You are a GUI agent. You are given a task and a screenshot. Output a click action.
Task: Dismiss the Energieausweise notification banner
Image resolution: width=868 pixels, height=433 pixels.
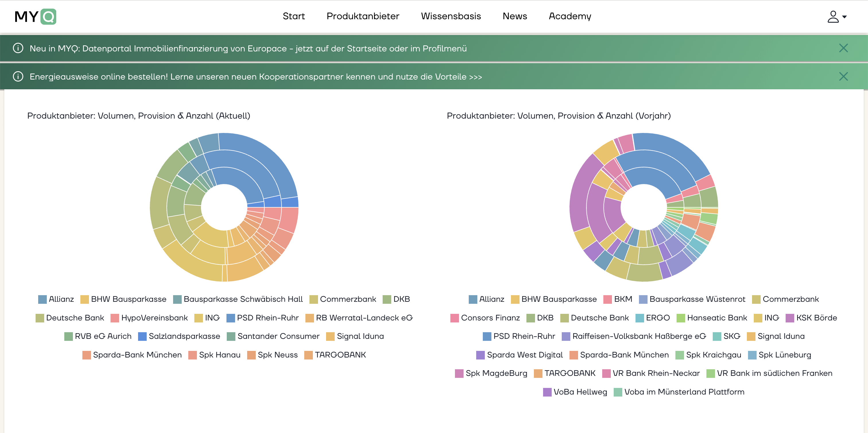(x=843, y=76)
